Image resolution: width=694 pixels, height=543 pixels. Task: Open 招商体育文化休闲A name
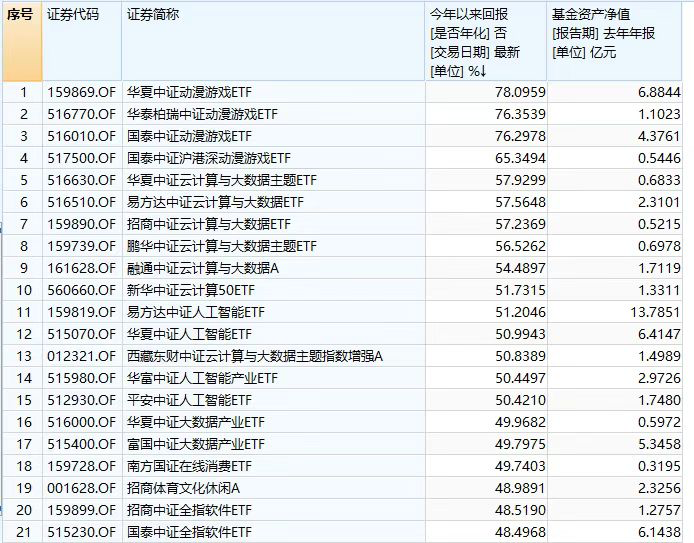click(183, 488)
